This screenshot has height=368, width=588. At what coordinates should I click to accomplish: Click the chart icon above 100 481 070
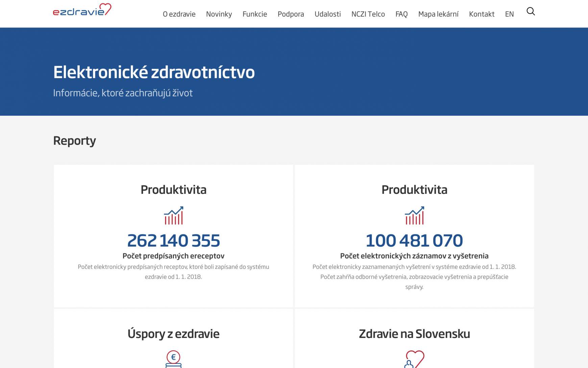414,215
